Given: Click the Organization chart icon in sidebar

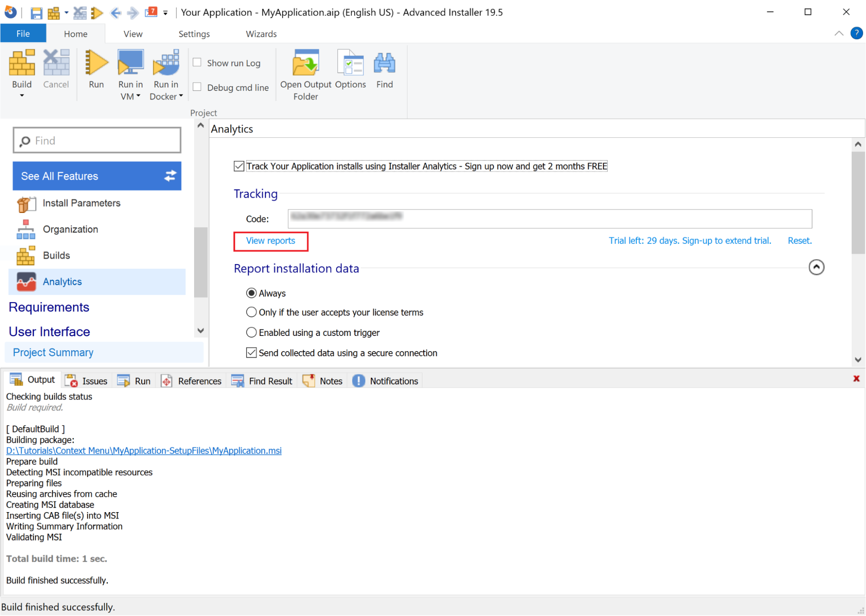Looking at the screenshot, I should (26, 229).
